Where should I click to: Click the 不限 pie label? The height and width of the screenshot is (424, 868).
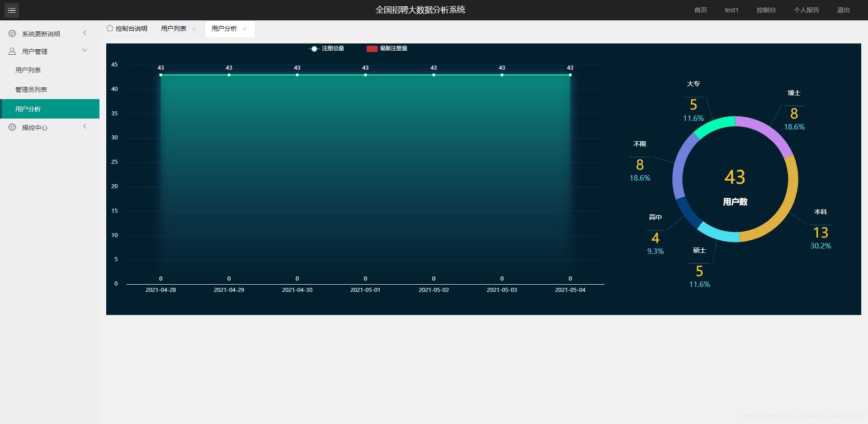(x=640, y=144)
